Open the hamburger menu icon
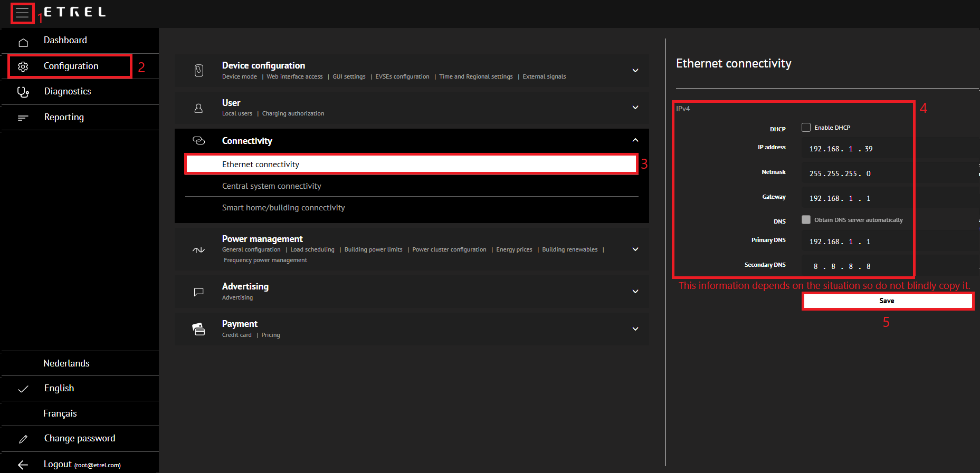This screenshot has width=980, height=473. pyautogui.click(x=22, y=13)
